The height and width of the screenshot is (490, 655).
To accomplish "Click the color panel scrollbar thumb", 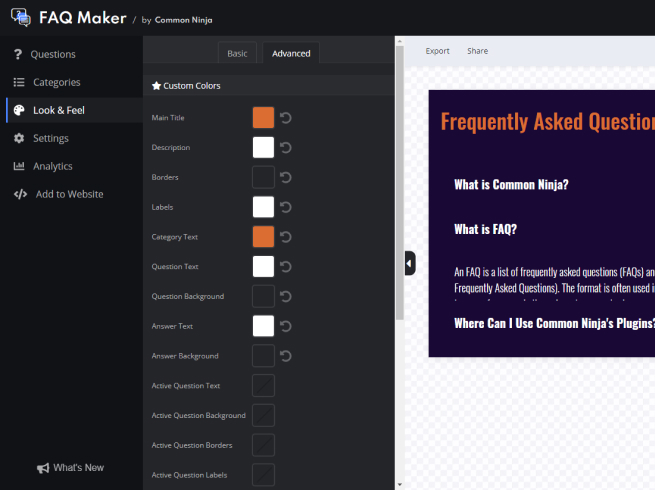I will (400, 183).
